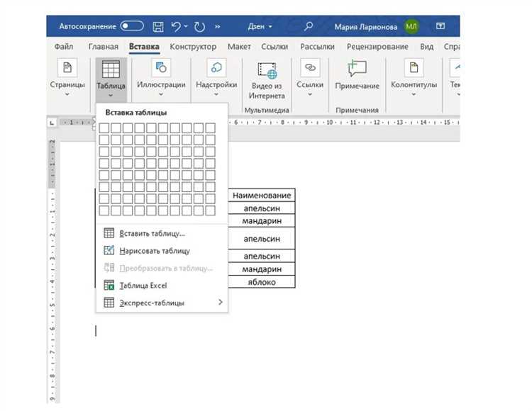This screenshot has height=411, width=532.
Task: Expand the Ссылки group dropdown arrow
Action: [x=310, y=94]
